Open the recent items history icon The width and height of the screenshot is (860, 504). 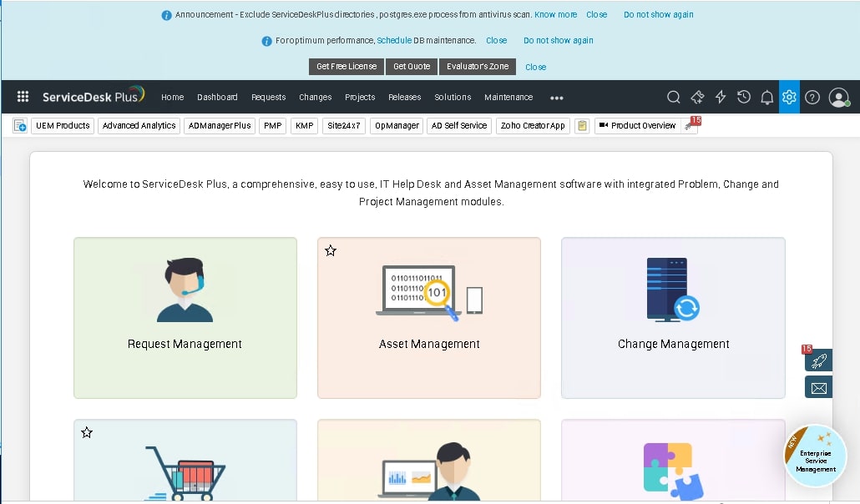744,97
